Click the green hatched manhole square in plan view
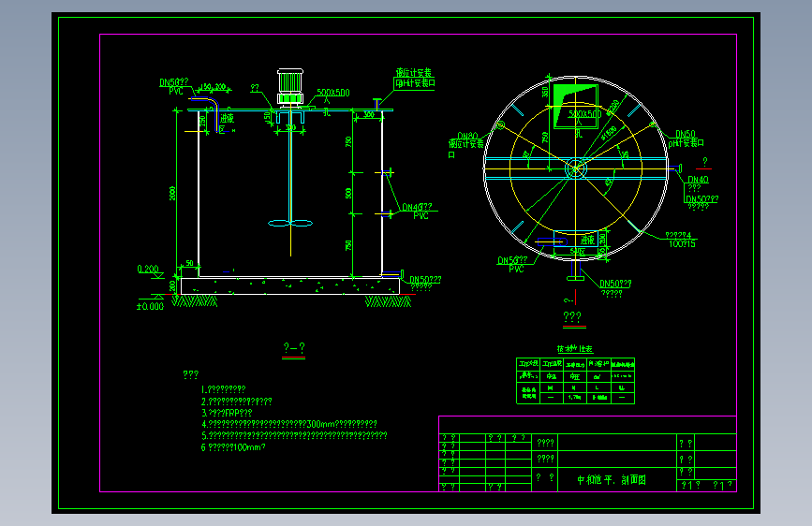 pyautogui.click(x=576, y=107)
